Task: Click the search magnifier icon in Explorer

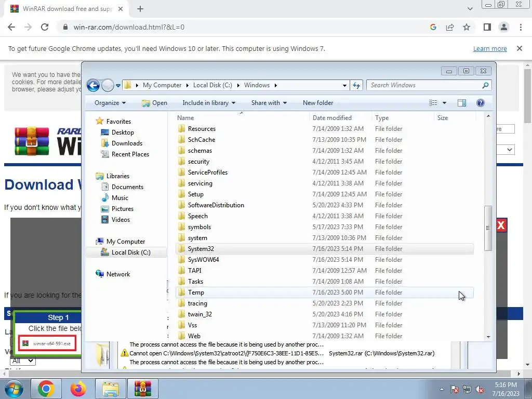Action: click(x=485, y=86)
